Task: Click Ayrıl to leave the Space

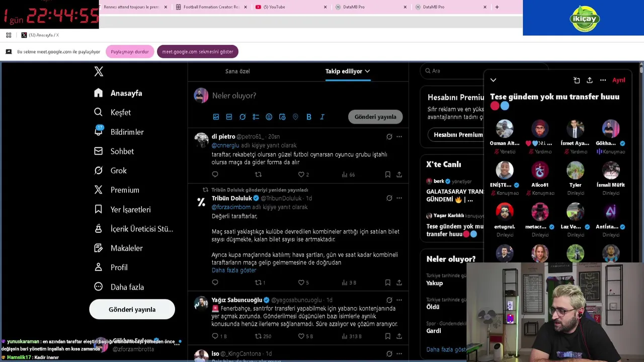Action: (x=618, y=80)
